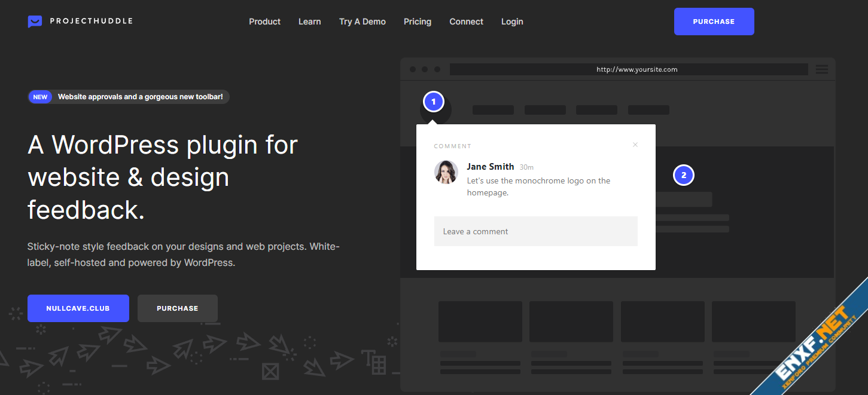Click the WordPress plugin main headline
The image size is (868, 395).
pyautogui.click(x=163, y=177)
